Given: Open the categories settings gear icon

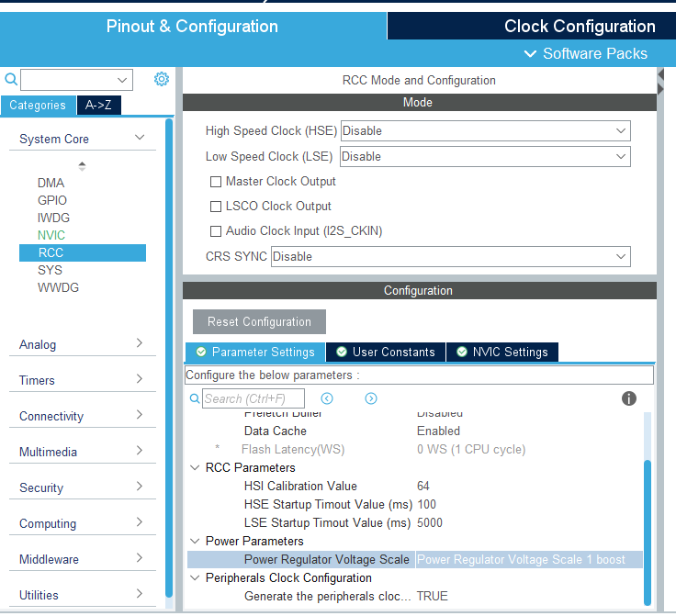Looking at the screenshot, I should coord(162,79).
